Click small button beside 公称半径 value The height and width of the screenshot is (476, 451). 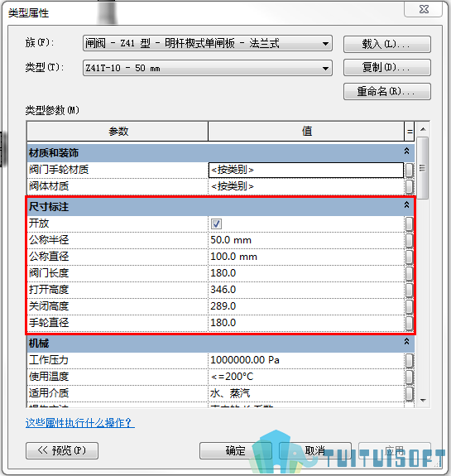(410, 240)
